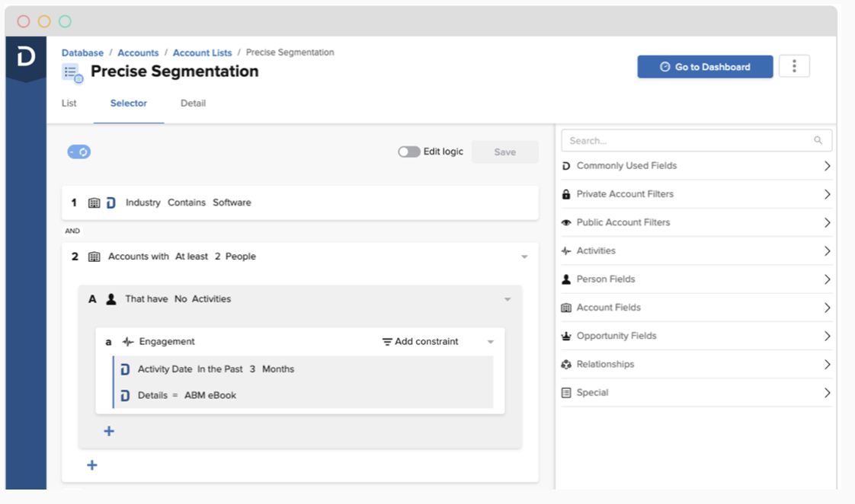Toggle the blue switch above rule 1
The height and width of the screenshot is (504, 855).
tap(79, 152)
